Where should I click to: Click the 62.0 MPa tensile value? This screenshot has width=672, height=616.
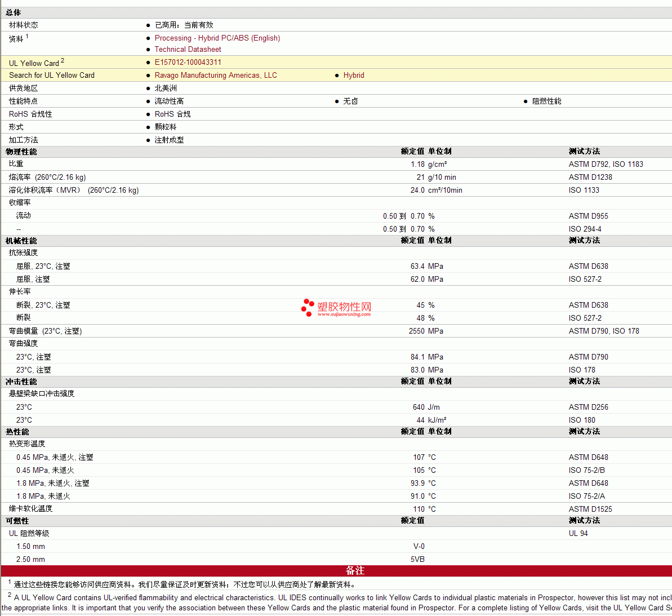427,279
